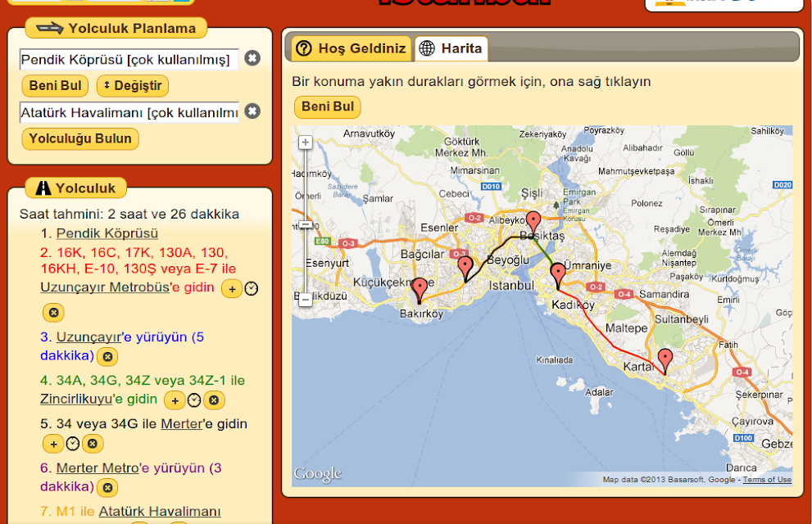Open the Uzunçayır walking stop link
The height and width of the screenshot is (524, 812).
coord(88,337)
